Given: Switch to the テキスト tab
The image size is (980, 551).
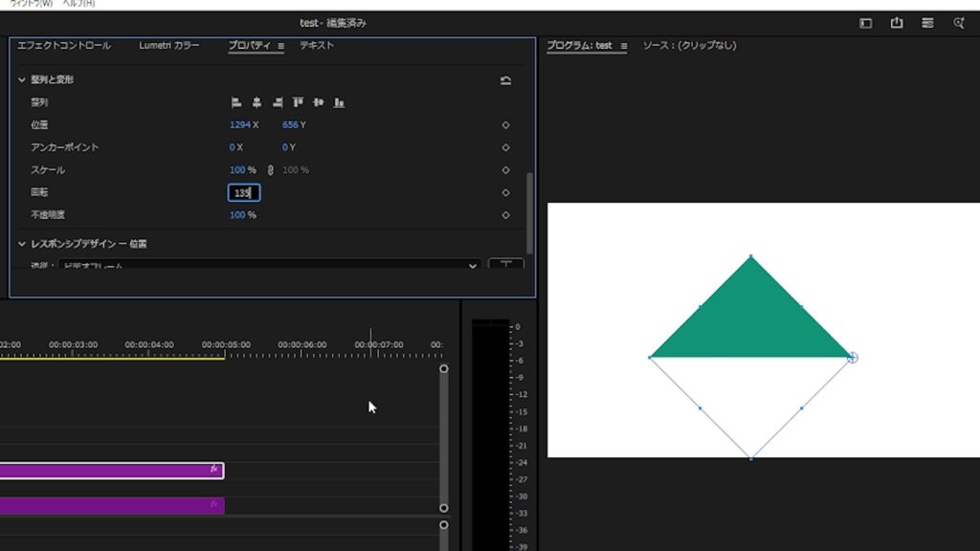Looking at the screenshot, I should point(317,46).
